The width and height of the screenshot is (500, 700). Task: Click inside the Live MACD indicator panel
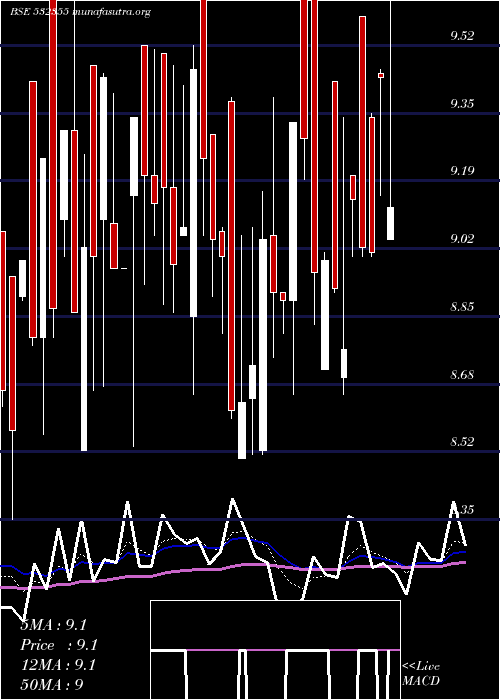click(x=275, y=650)
